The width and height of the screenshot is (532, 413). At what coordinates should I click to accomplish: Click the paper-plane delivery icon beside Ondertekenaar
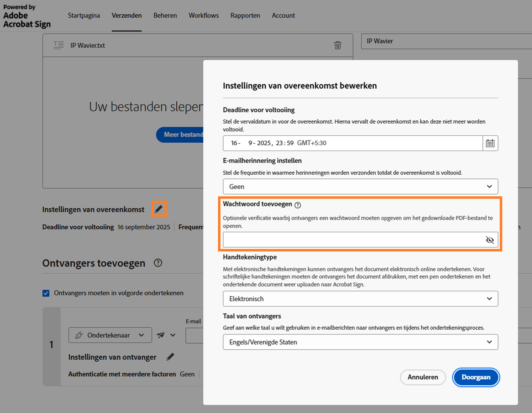161,335
